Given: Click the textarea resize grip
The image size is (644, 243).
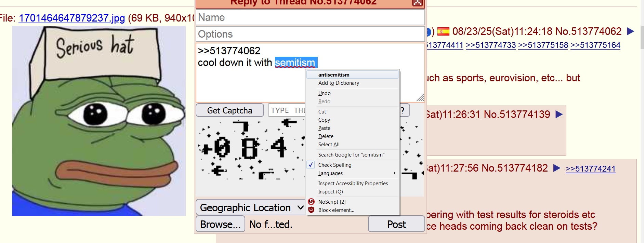Looking at the screenshot, I should point(420,98).
